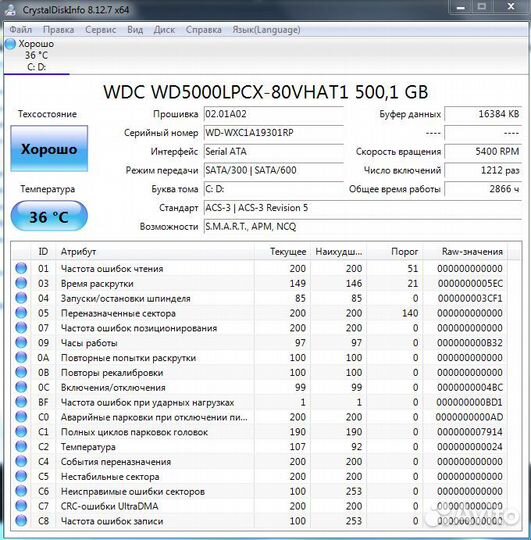Click blue status circle of attribute 05
This screenshot has height=540, width=531.
coord(21,313)
